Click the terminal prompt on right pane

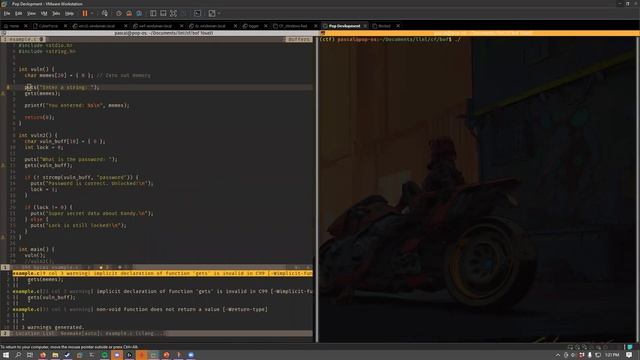tap(390, 40)
